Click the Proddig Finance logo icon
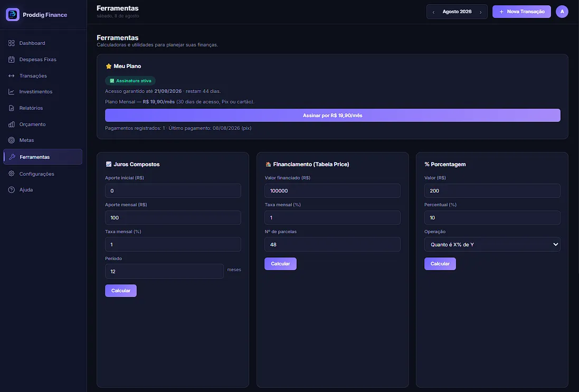The image size is (579, 392). 13,15
